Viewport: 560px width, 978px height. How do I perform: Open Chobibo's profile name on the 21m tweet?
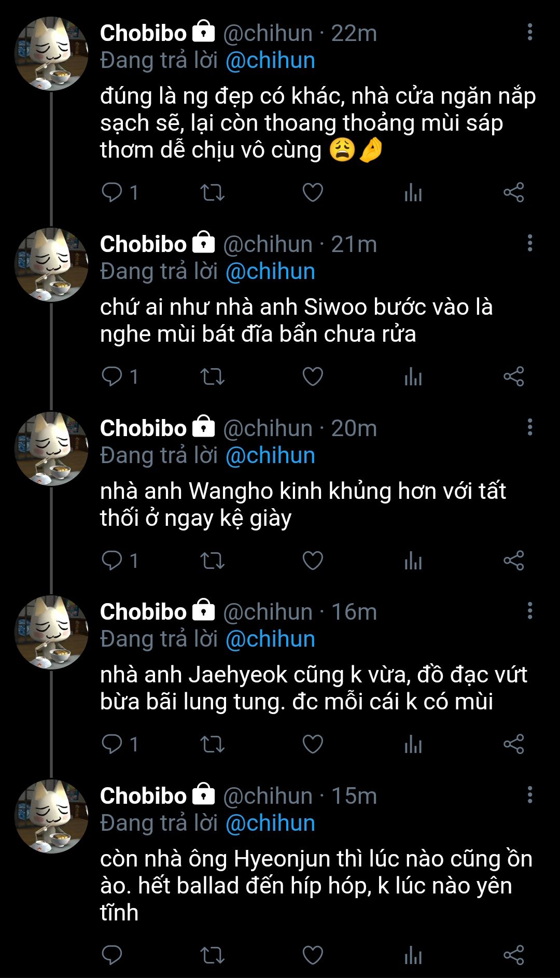[143, 244]
